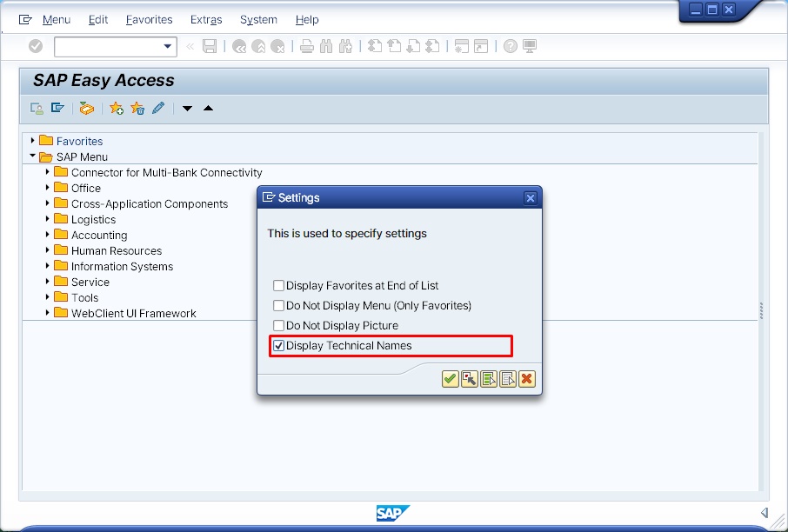Confirm settings with green checkmark button
788x532 pixels.
pos(451,379)
